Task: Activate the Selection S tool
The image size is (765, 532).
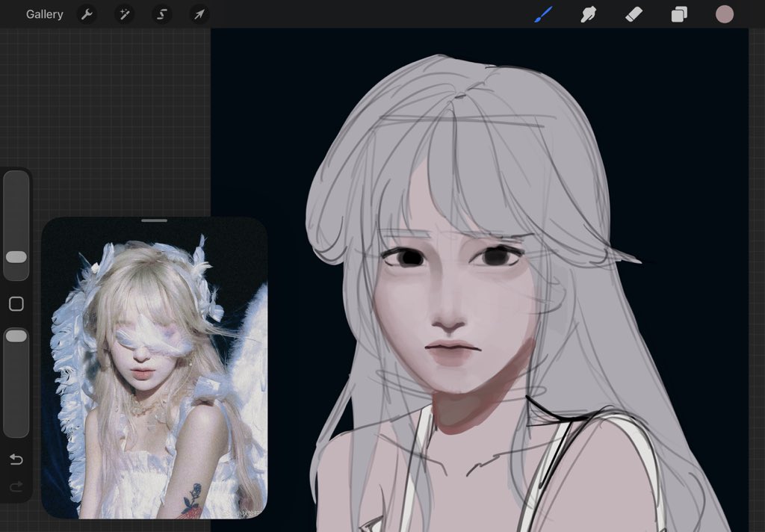Action: tap(162, 15)
